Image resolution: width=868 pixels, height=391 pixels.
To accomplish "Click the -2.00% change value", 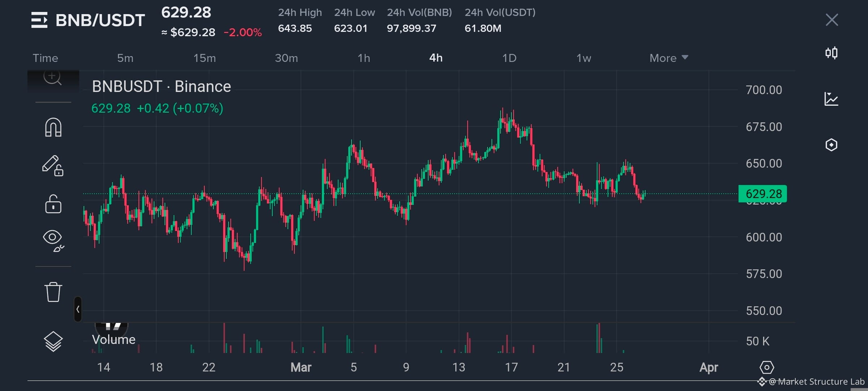I will (243, 32).
